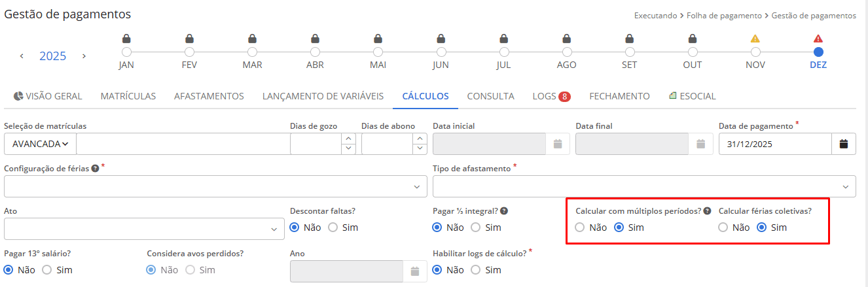Click calendar icon in Data inicial field
868x287 pixels.
[x=558, y=144]
